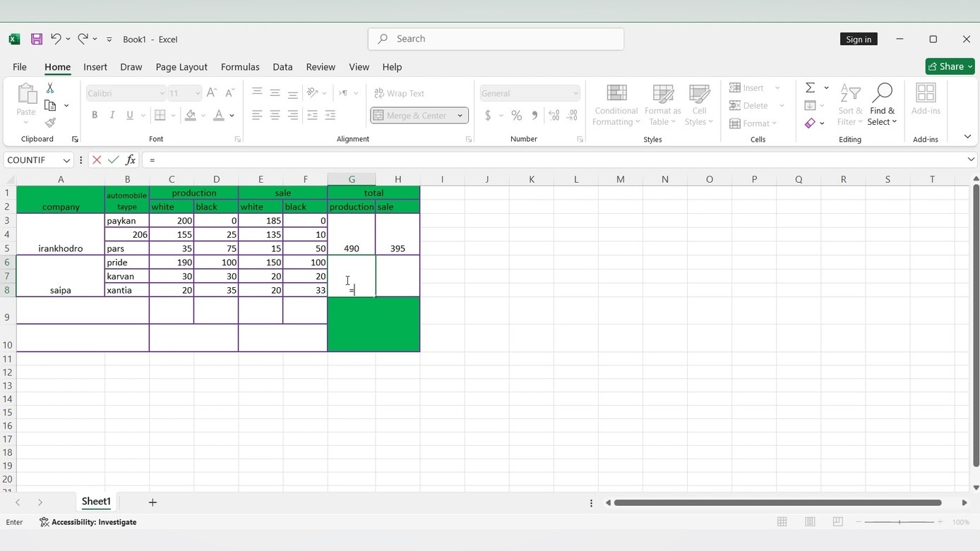Open Cell Styles gallery
The width and height of the screenshot is (980, 551).
699,105
